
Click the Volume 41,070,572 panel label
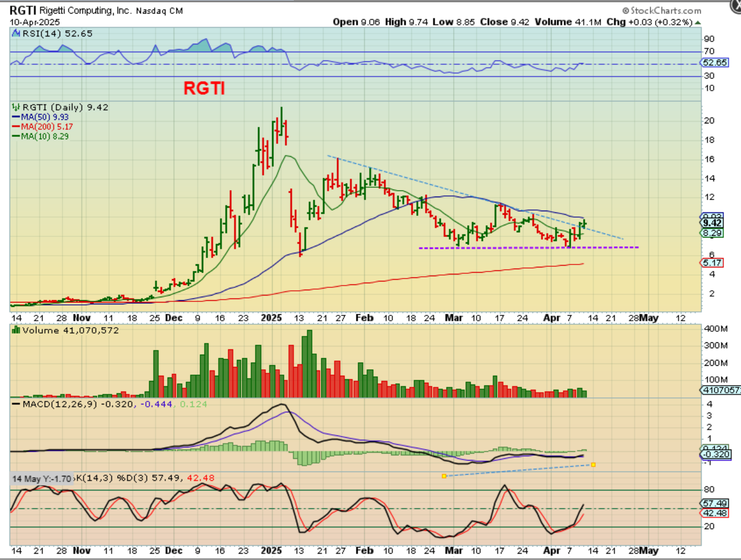tap(70, 331)
